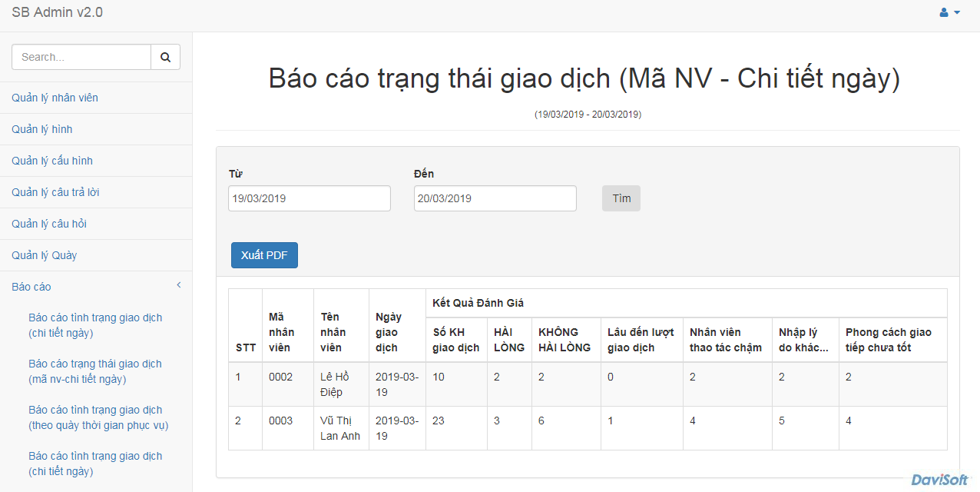
Task: Export report with Xuất PDF button
Action: pyautogui.click(x=264, y=255)
